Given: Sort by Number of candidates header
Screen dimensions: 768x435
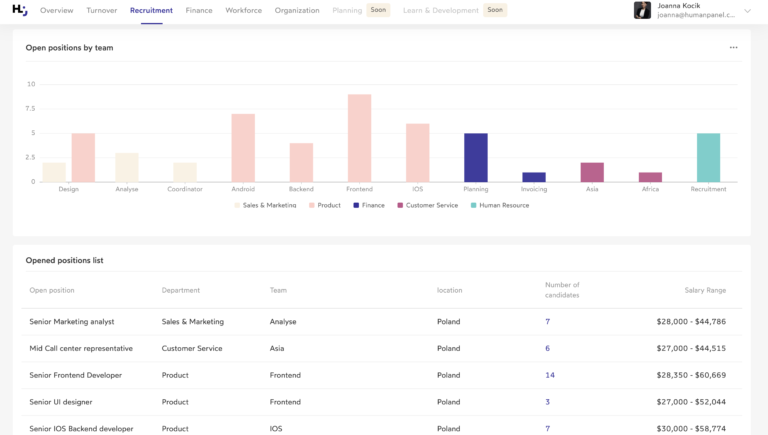Looking at the screenshot, I should [x=562, y=290].
